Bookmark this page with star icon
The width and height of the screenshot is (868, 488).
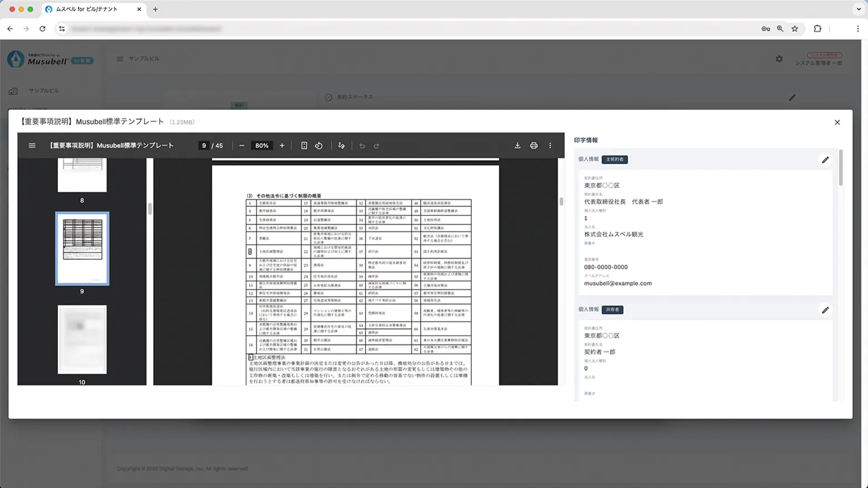(795, 29)
